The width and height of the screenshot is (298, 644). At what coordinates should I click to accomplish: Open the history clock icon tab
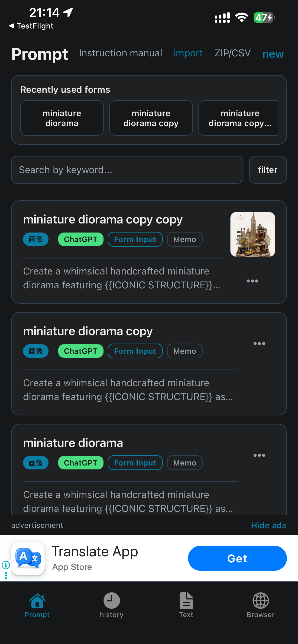pos(112,600)
